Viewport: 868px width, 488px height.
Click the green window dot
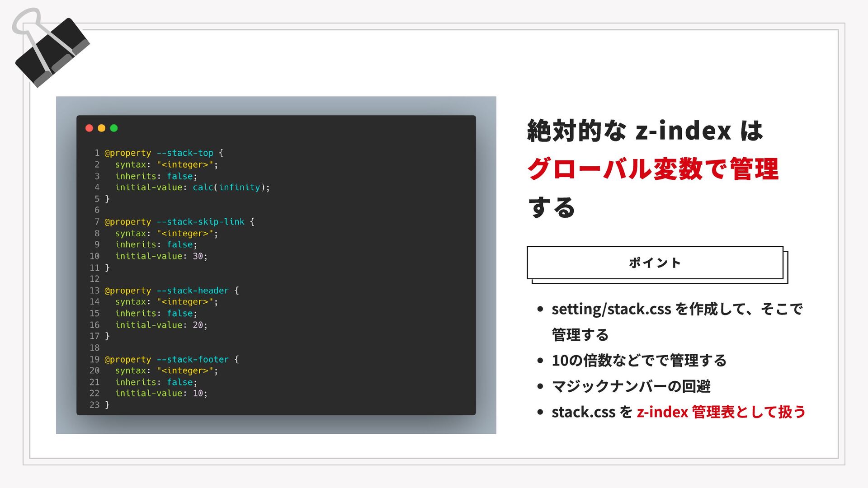coord(114,128)
